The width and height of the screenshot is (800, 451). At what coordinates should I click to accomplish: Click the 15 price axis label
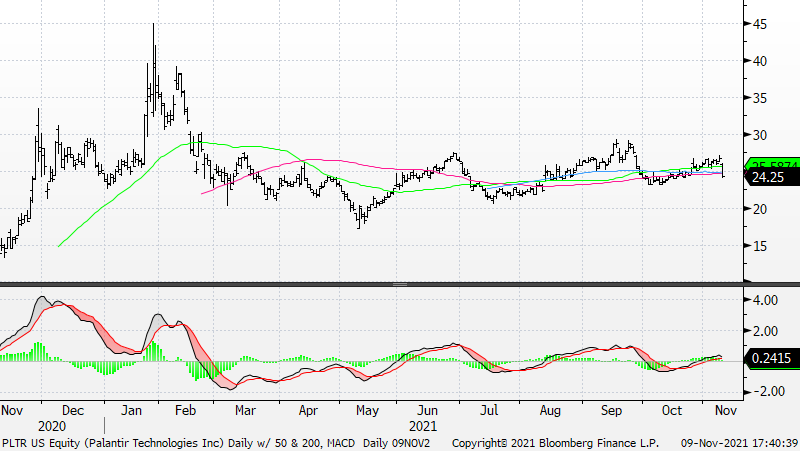click(759, 246)
